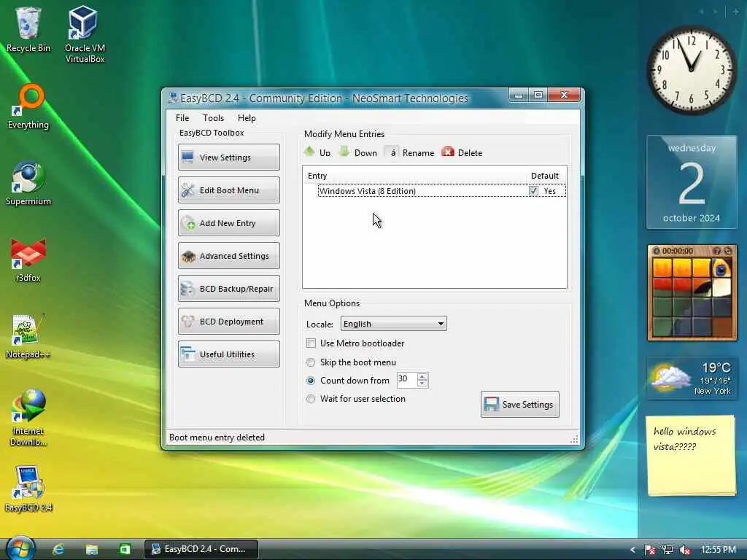The width and height of the screenshot is (747, 560).
Task: Click the picture puzzle gadget
Action: pyautogui.click(x=692, y=292)
